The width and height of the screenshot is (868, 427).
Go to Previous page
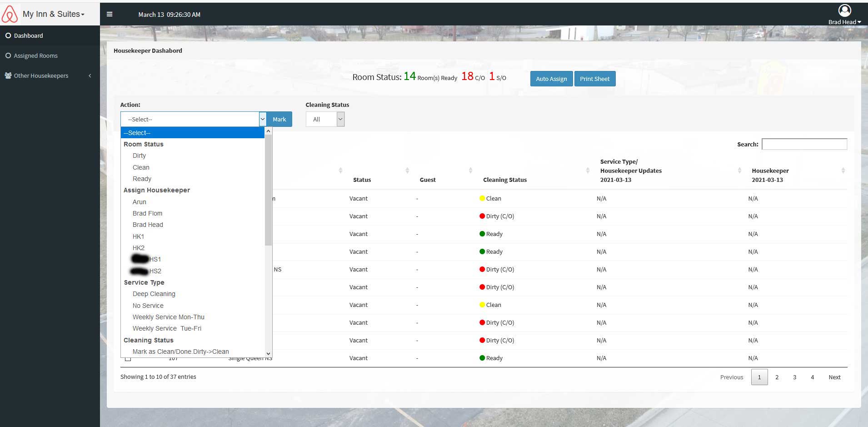(x=732, y=377)
